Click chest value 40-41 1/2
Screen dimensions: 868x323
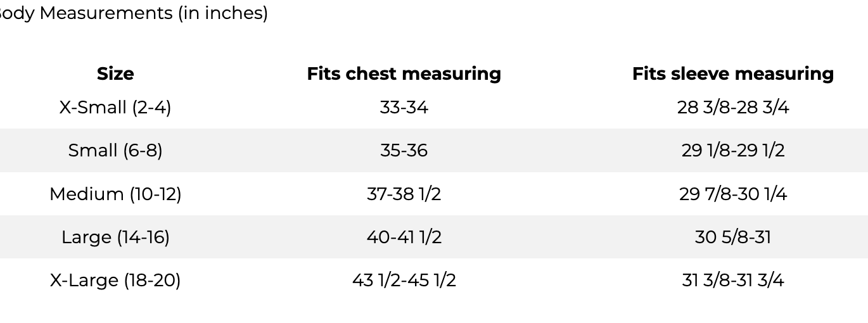404,237
